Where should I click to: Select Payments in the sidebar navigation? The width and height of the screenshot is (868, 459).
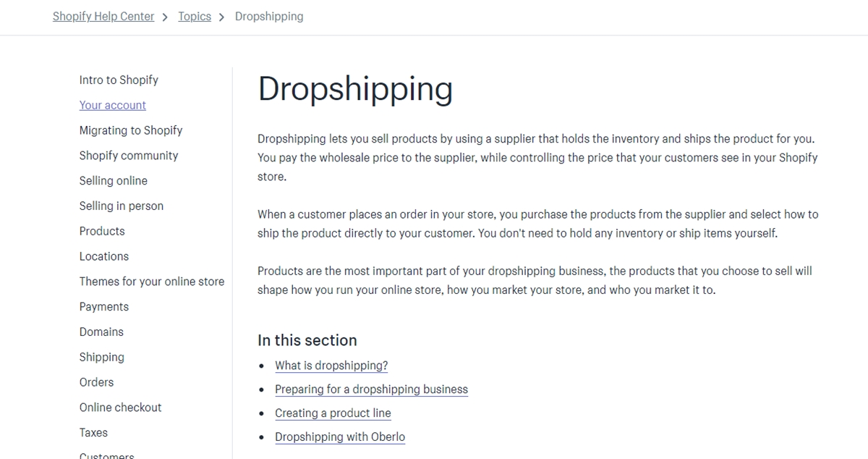(x=103, y=307)
